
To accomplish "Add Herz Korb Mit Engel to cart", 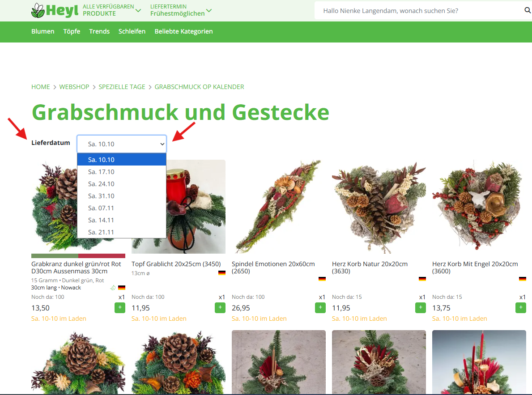I will [x=521, y=308].
